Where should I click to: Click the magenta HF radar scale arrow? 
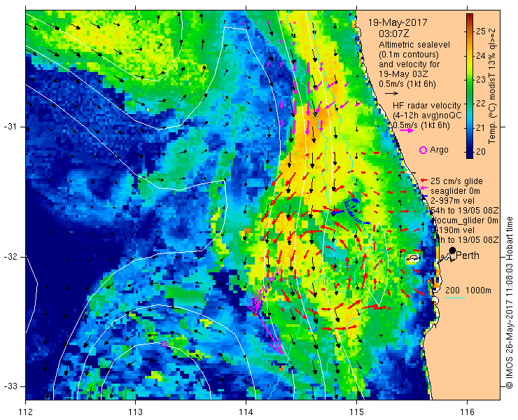(406, 130)
